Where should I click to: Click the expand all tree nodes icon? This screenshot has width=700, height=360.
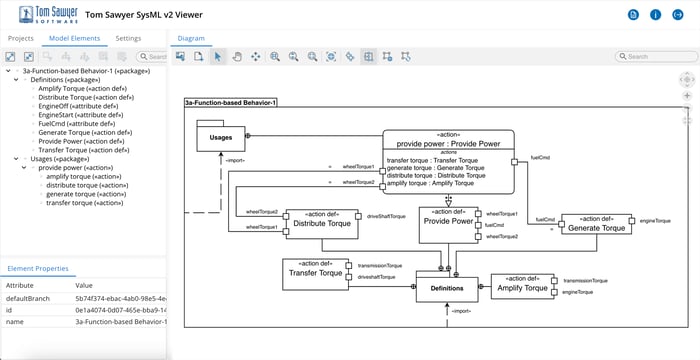click(10, 57)
